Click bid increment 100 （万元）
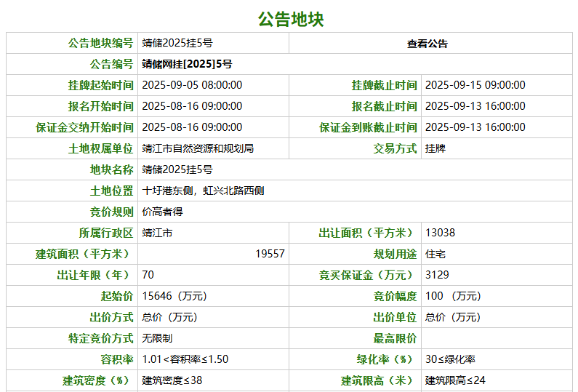Viewport: 578px width, 392px height. (453, 296)
